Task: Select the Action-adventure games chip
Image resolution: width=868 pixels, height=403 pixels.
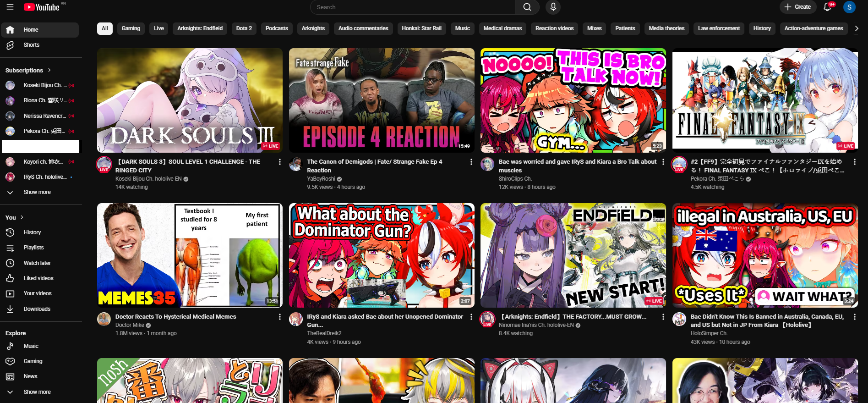Action: click(813, 28)
